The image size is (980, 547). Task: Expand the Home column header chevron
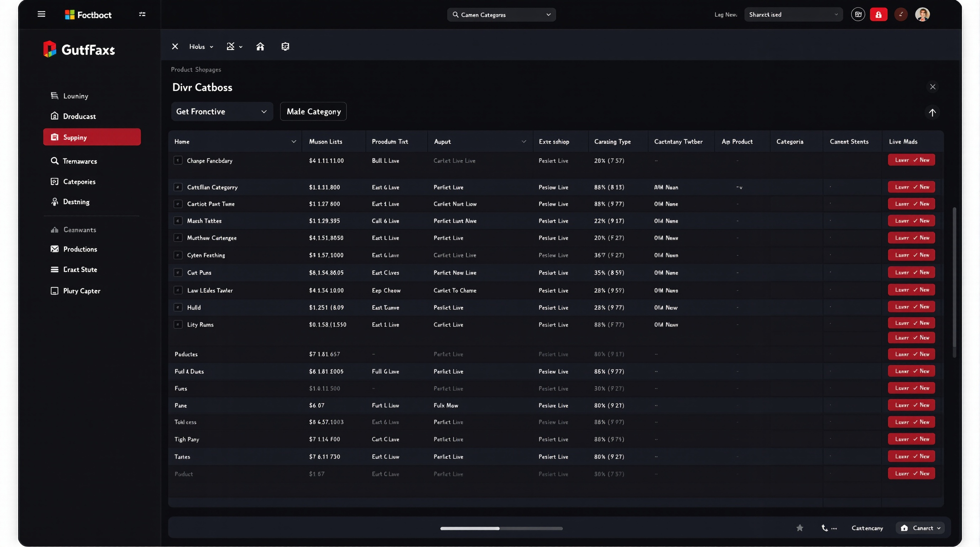tap(294, 141)
